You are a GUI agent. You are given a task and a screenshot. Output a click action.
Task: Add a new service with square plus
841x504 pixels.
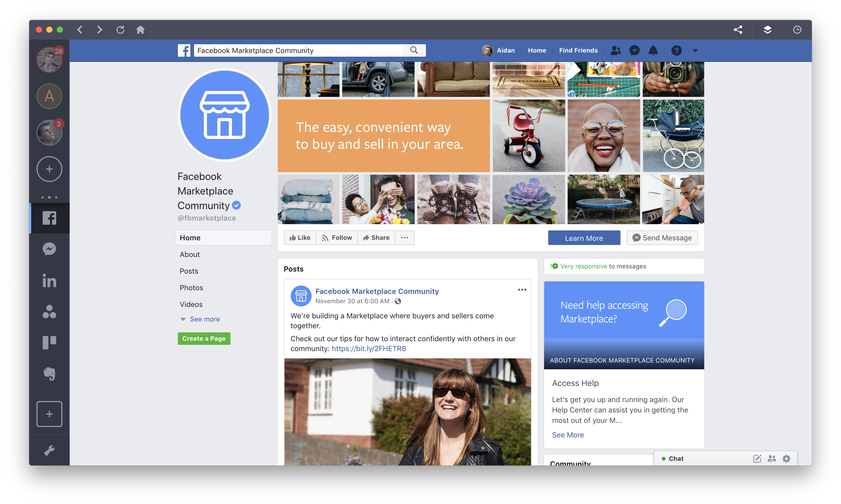point(50,414)
